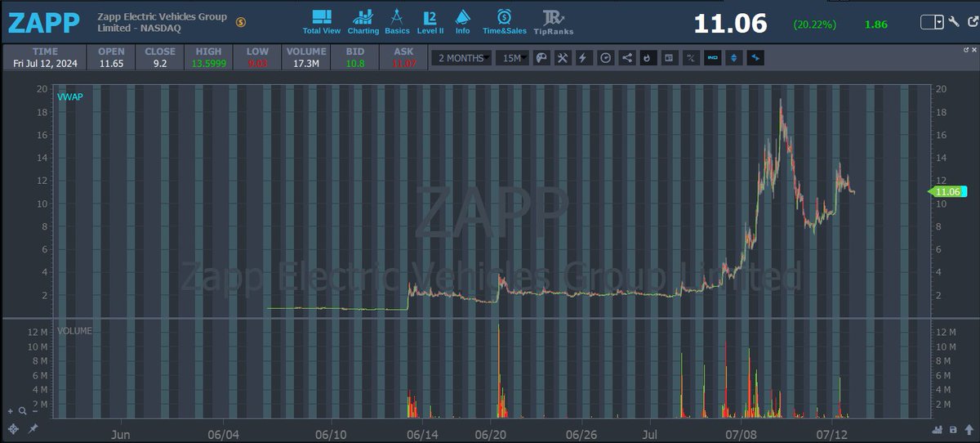The width and height of the screenshot is (980, 443).
Task: Click the OPEN value 11.65
Action: tap(111, 63)
